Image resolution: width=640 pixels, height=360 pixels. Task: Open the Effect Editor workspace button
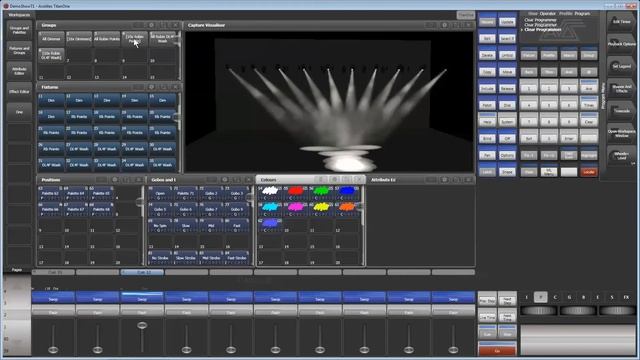pyautogui.click(x=19, y=91)
